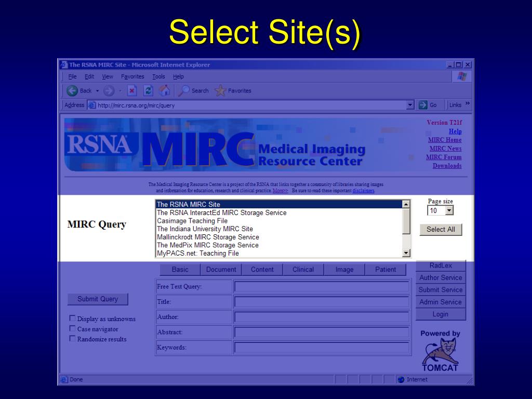Open the Page size dropdown
The image size is (532, 399).
pos(441,211)
